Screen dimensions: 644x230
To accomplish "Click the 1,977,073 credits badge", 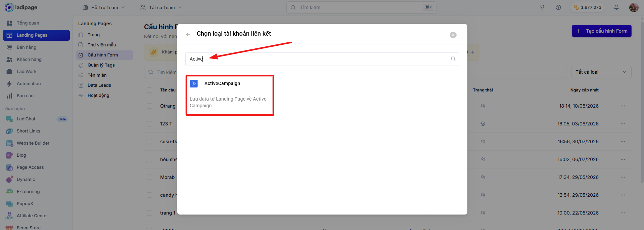I will click(x=587, y=7).
